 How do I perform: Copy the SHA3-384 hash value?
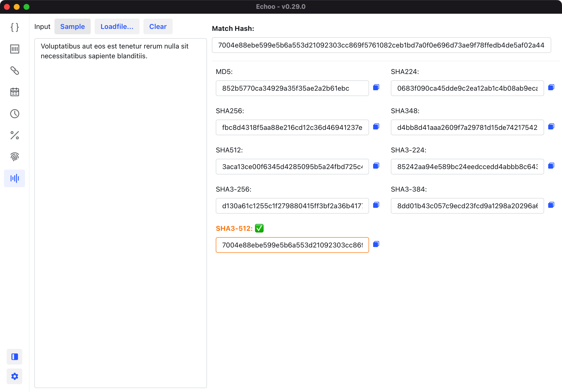click(x=551, y=205)
